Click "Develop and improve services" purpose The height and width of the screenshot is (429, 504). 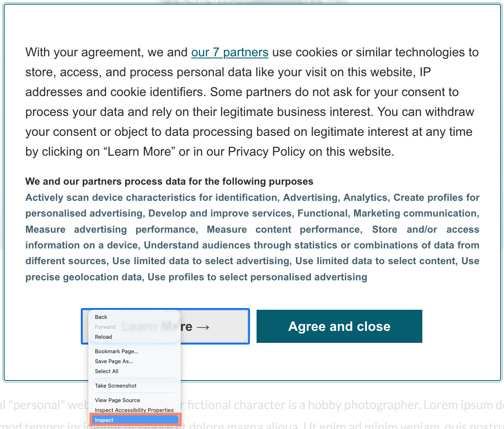click(x=220, y=214)
